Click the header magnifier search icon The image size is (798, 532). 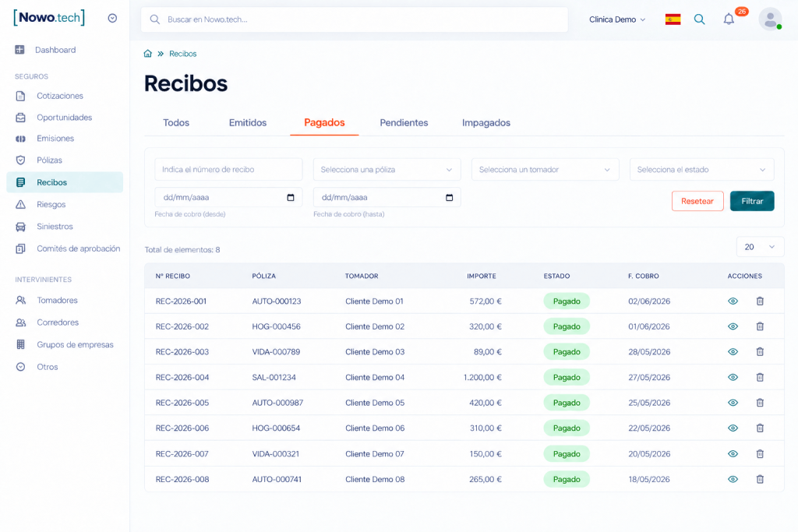click(x=700, y=19)
